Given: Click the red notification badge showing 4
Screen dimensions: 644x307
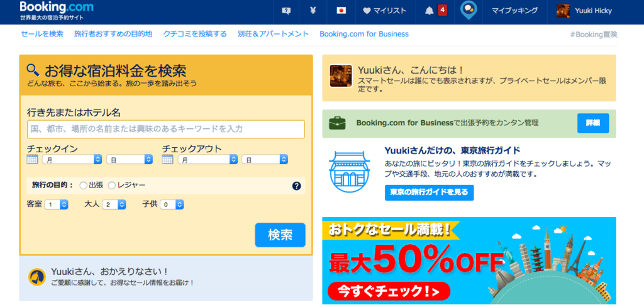Looking at the screenshot, I should (x=442, y=10).
